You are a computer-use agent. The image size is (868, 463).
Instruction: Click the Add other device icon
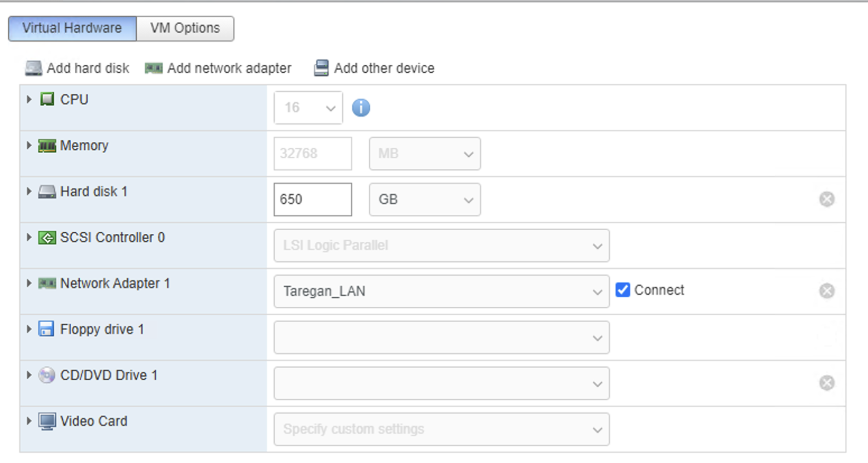coord(321,68)
